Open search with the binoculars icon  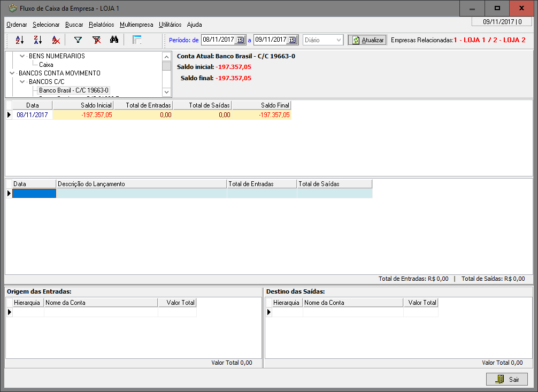[x=114, y=40]
